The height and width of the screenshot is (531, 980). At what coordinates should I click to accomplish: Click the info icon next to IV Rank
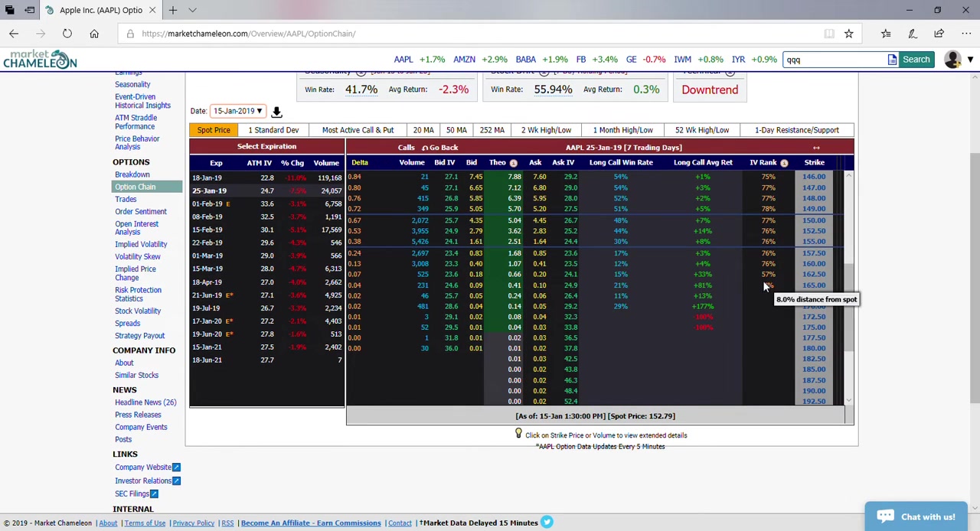(x=783, y=163)
